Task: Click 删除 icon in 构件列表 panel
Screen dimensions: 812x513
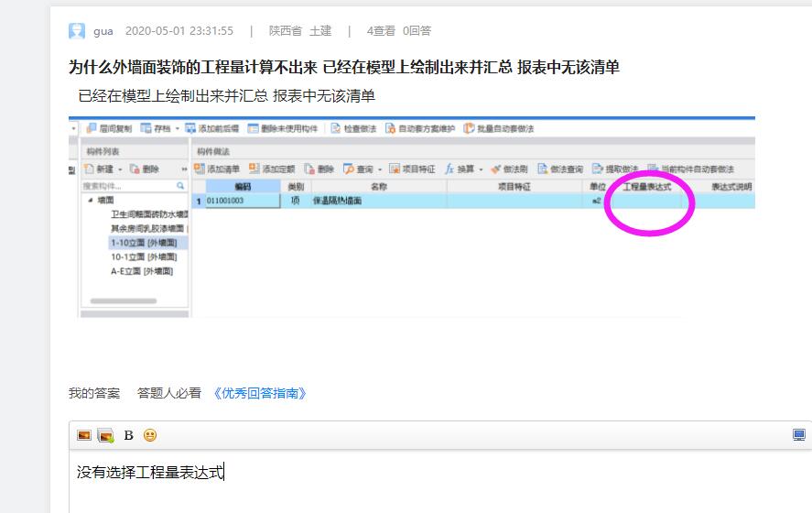Action: click(x=135, y=169)
